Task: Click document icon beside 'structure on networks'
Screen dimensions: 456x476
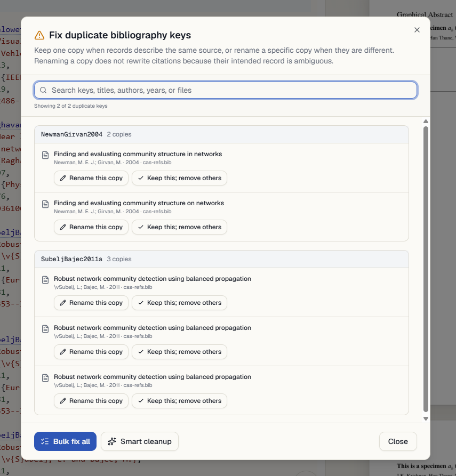Action: (x=45, y=204)
